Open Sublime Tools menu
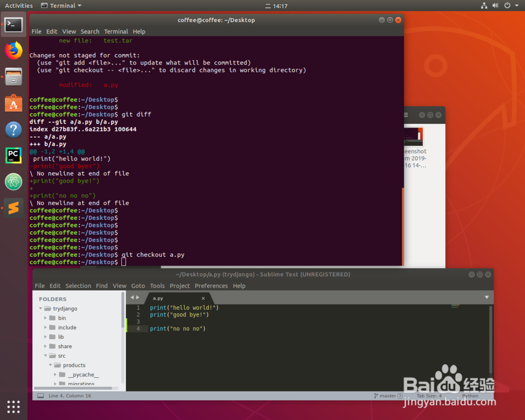525x420 pixels. 157,286
